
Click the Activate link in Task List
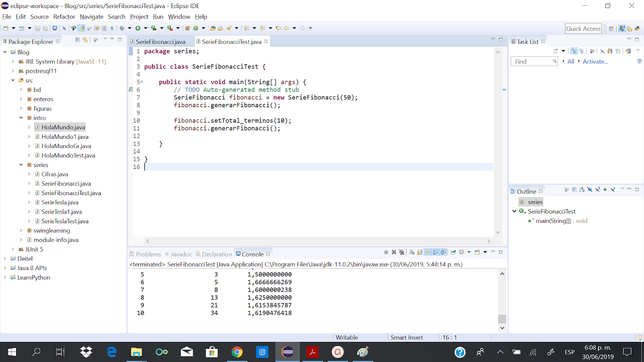tap(595, 61)
